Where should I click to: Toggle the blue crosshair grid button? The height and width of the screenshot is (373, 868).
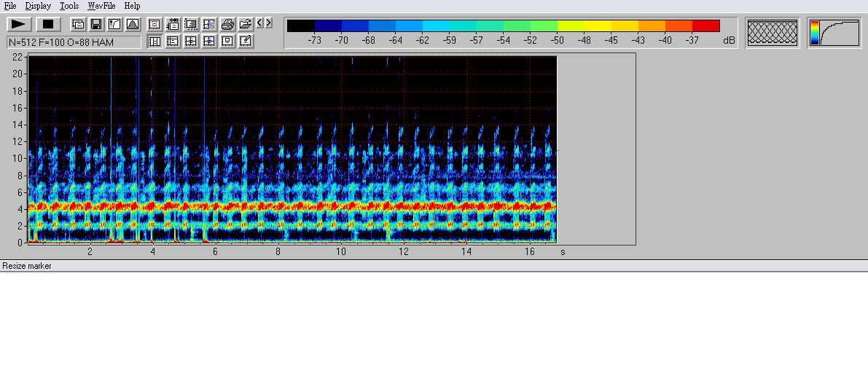click(209, 42)
